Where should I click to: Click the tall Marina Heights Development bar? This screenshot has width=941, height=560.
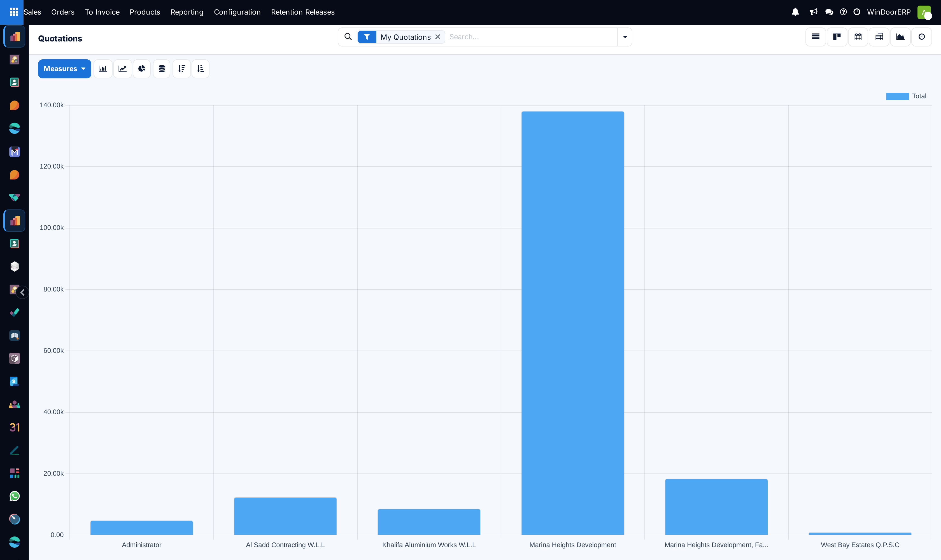coord(573,323)
